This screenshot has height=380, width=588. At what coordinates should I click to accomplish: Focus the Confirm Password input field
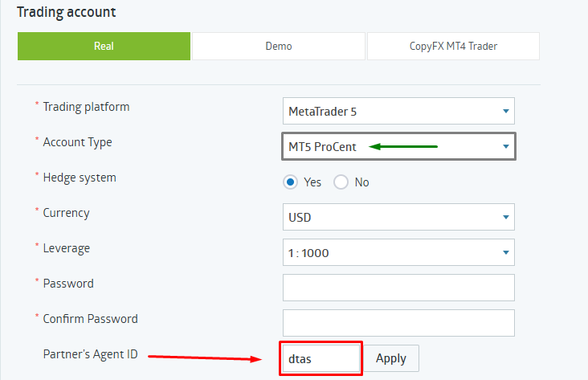[398, 322]
